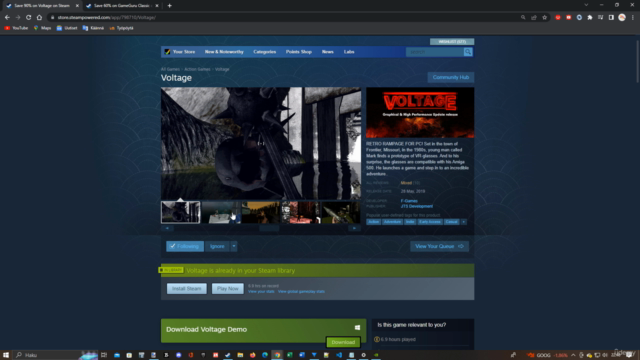
Task: Click the Steam store search field
Action: 435,52
